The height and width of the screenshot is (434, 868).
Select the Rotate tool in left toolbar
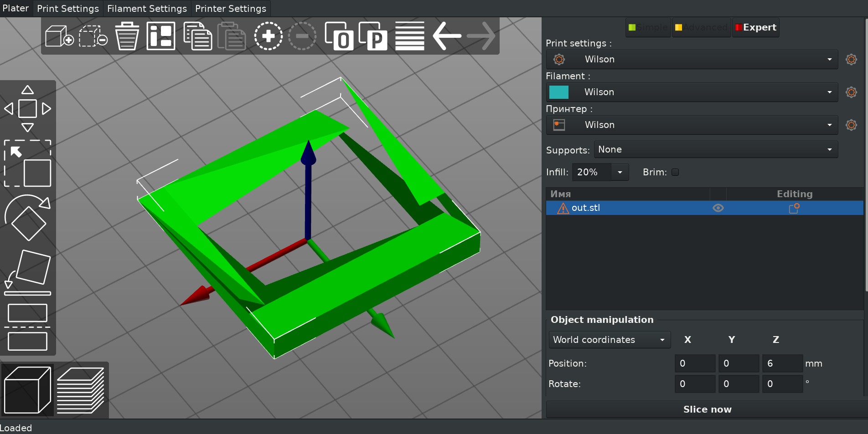click(x=27, y=218)
